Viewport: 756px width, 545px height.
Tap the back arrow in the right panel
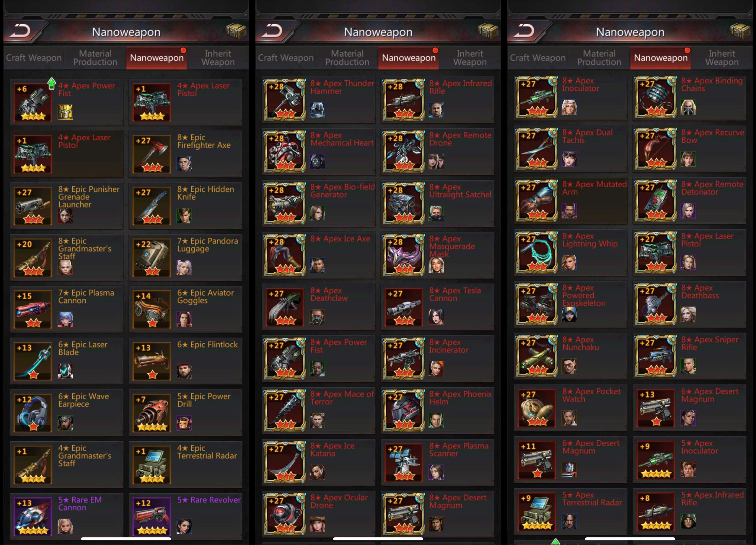click(x=525, y=31)
